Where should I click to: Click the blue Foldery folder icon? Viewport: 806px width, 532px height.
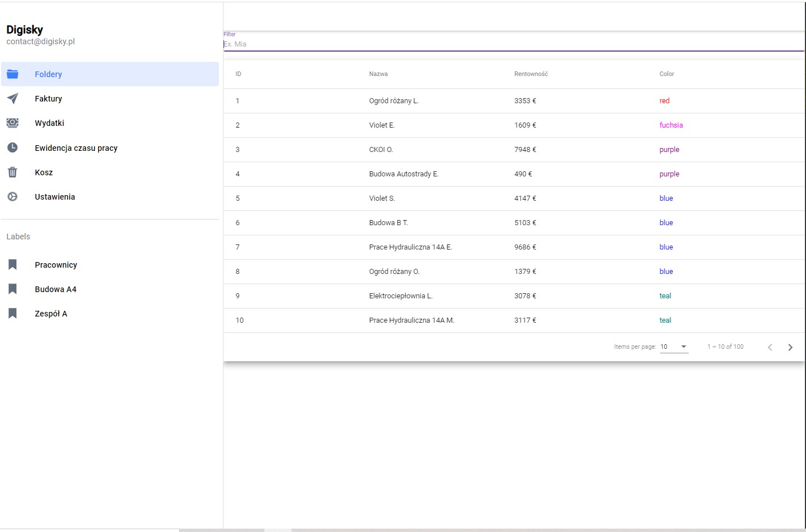[x=12, y=74]
